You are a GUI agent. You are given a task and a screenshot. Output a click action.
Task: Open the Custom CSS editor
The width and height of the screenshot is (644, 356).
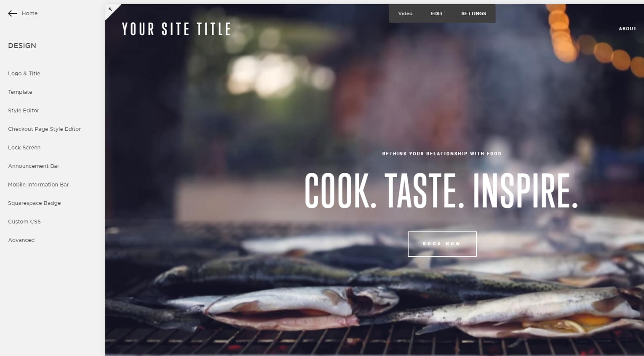(24, 221)
